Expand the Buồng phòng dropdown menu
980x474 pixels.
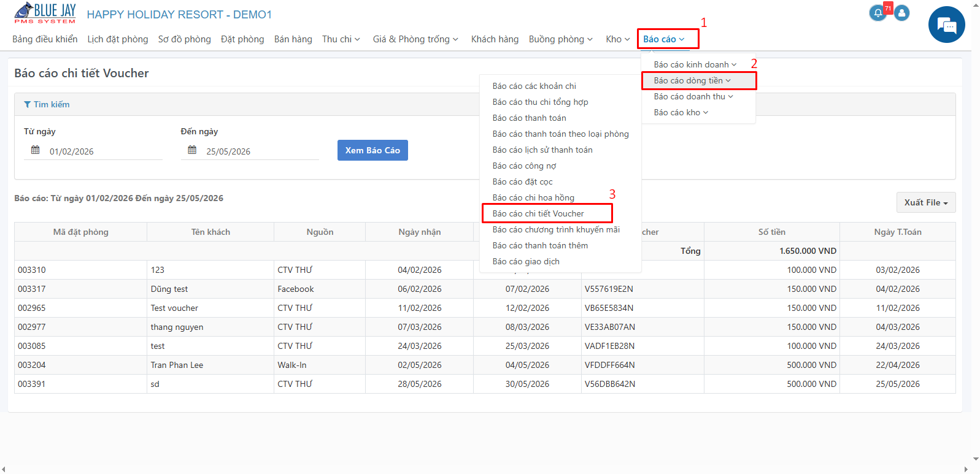(x=561, y=39)
